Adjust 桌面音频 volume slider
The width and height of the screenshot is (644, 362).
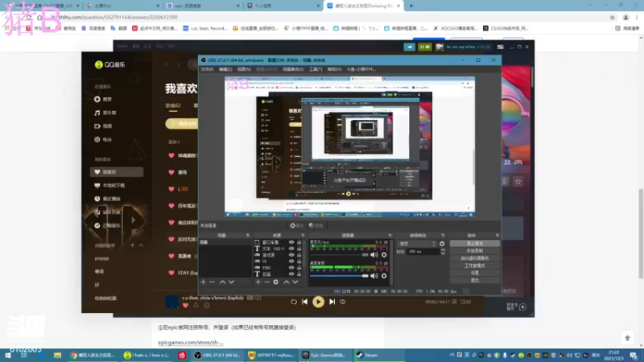click(x=339, y=276)
